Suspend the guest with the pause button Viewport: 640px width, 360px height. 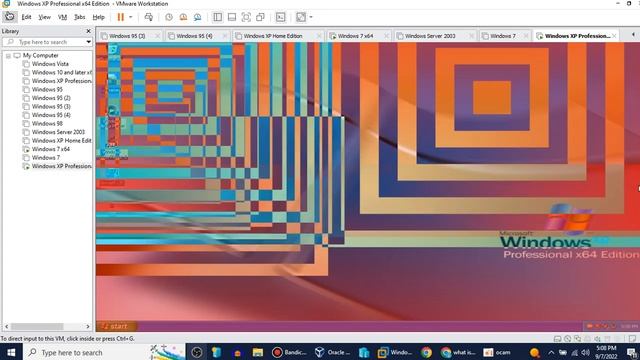(120, 17)
